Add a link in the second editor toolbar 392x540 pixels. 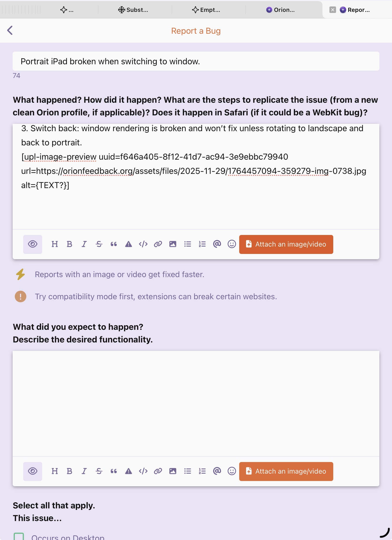[158, 471]
